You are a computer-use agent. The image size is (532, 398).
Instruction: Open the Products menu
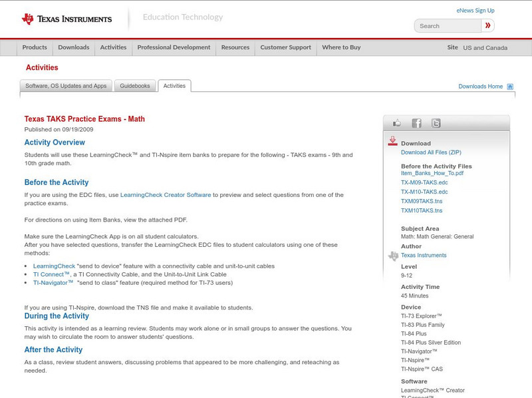35,47
